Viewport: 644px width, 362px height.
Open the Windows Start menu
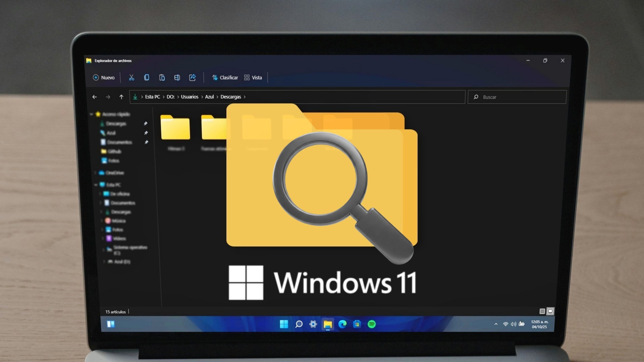[x=284, y=324]
